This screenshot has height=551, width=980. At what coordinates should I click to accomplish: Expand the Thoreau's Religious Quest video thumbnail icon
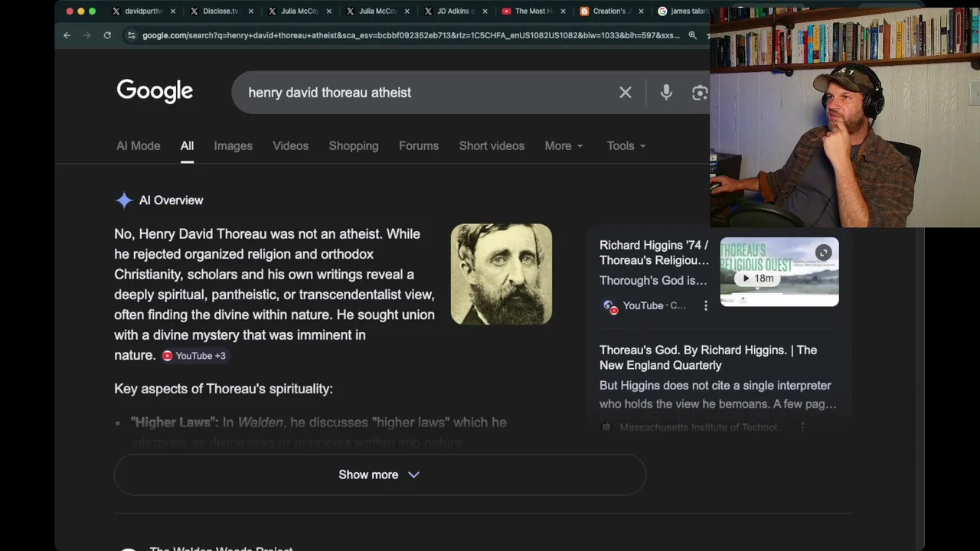[823, 253]
